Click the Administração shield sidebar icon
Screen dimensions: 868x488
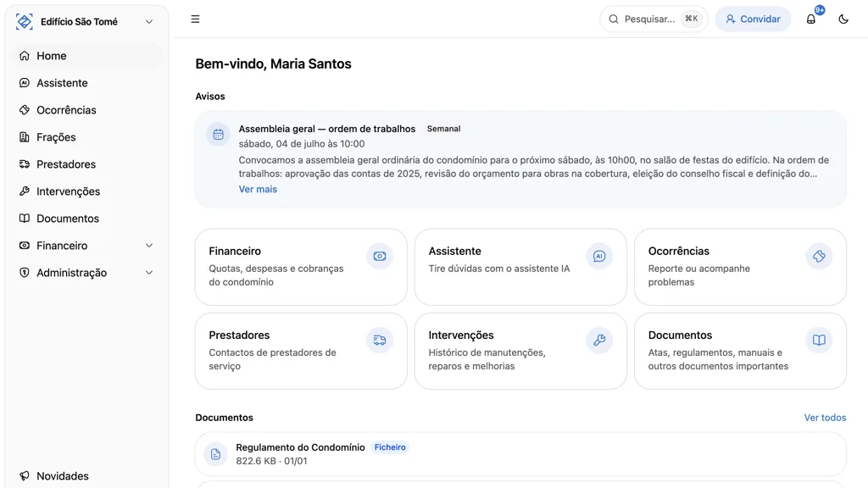[25, 273]
